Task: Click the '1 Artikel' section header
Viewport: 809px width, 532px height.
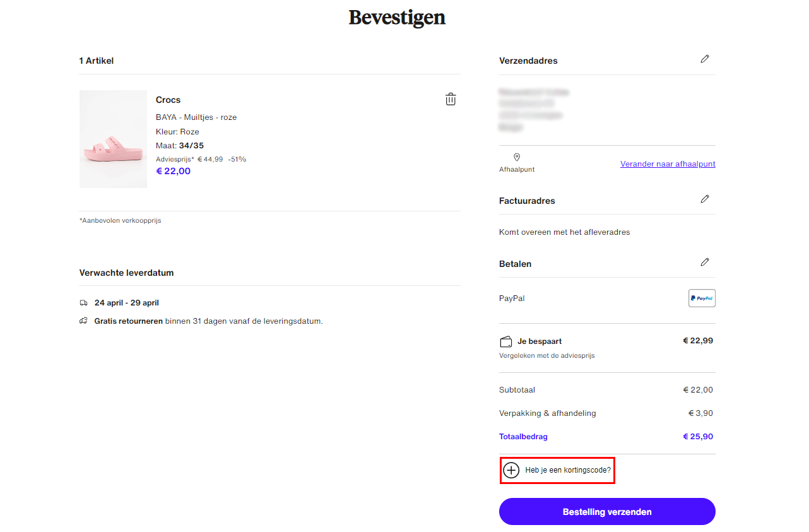Action: click(x=97, y=61)
